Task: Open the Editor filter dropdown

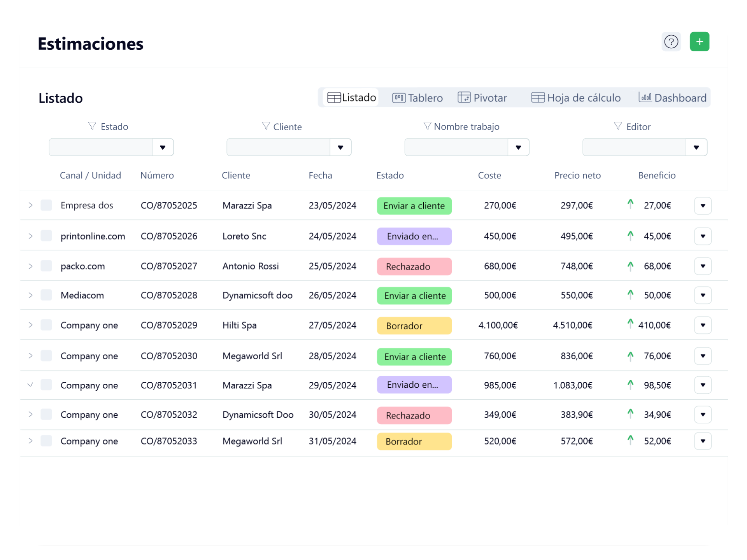Action: pyautogui.click(x=696, y=147)
